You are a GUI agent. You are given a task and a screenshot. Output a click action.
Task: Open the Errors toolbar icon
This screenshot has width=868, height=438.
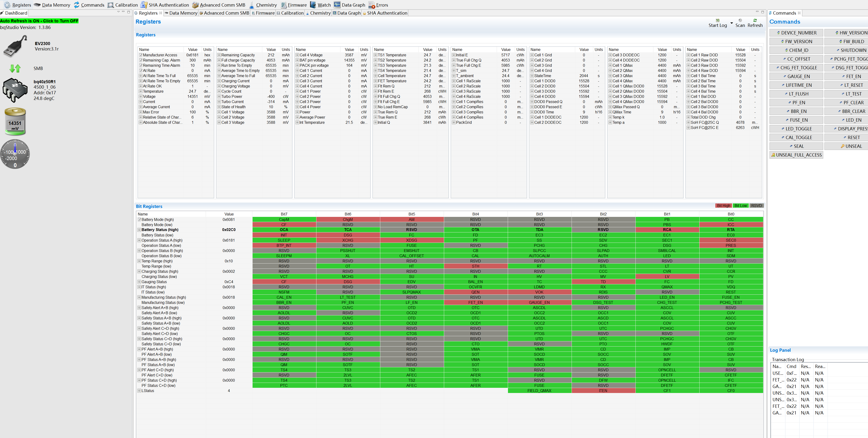point(372,5)
